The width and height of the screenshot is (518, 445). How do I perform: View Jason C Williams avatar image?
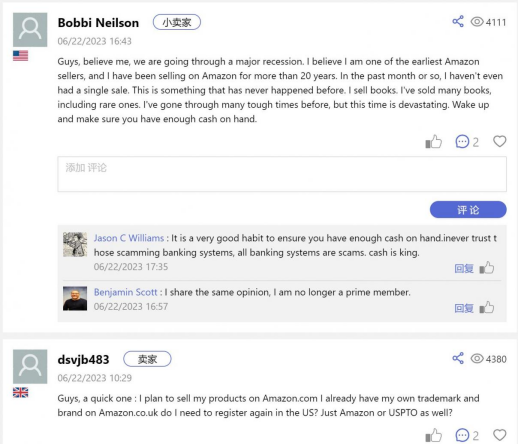pos(75,244)
